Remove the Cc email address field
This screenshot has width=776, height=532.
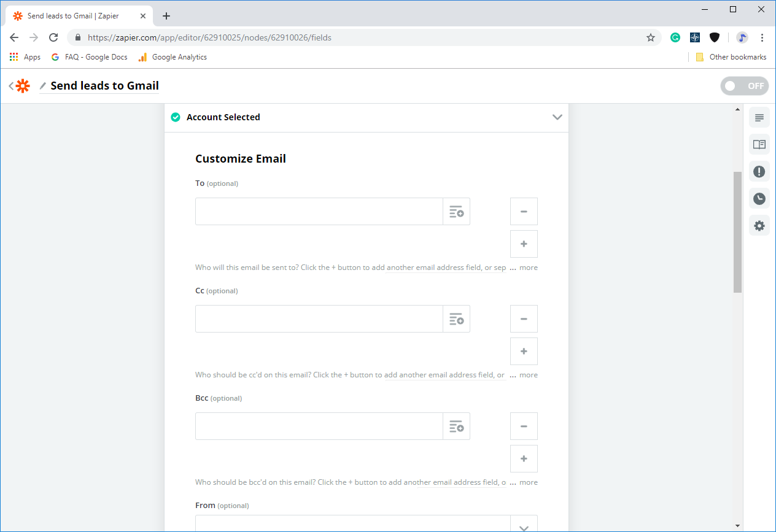[x=524, y=319]
